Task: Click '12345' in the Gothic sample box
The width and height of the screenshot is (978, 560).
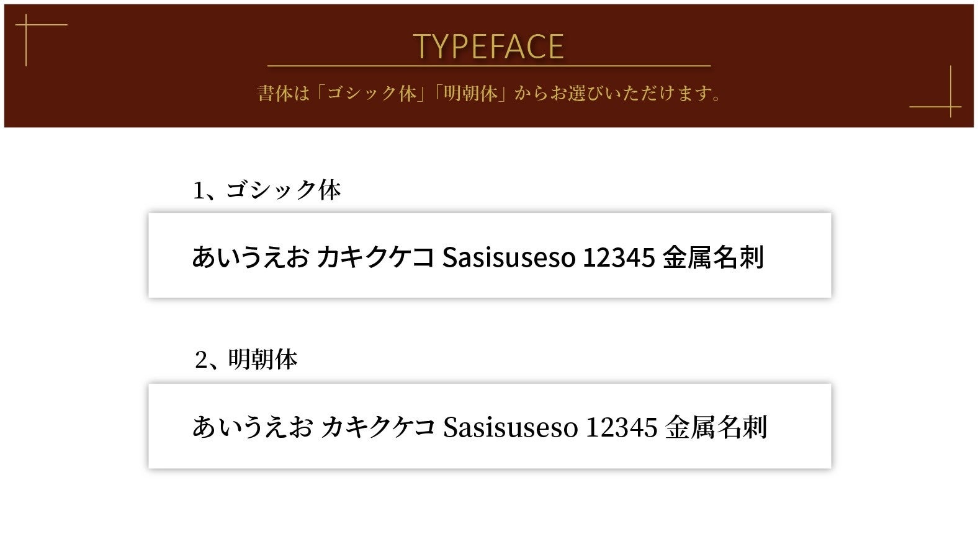Action: [x=618, y=257]
